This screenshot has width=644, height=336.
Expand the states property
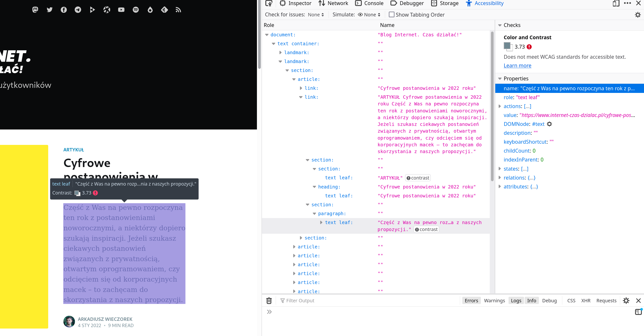[499, 169]
